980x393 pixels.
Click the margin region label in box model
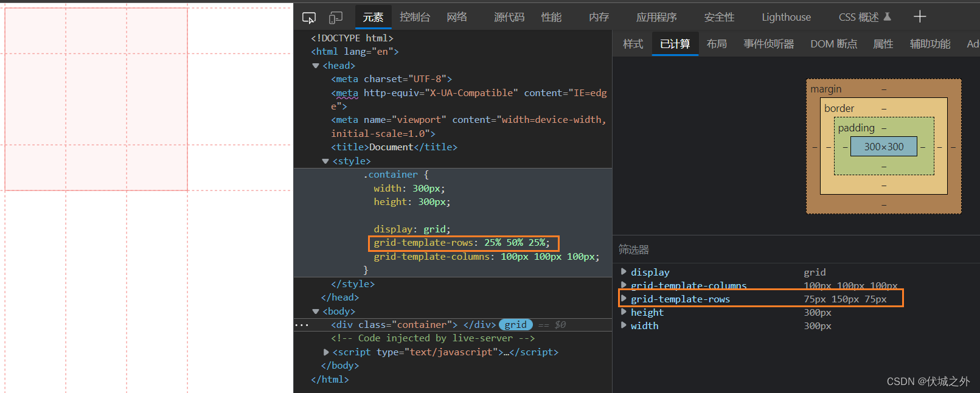825,89
